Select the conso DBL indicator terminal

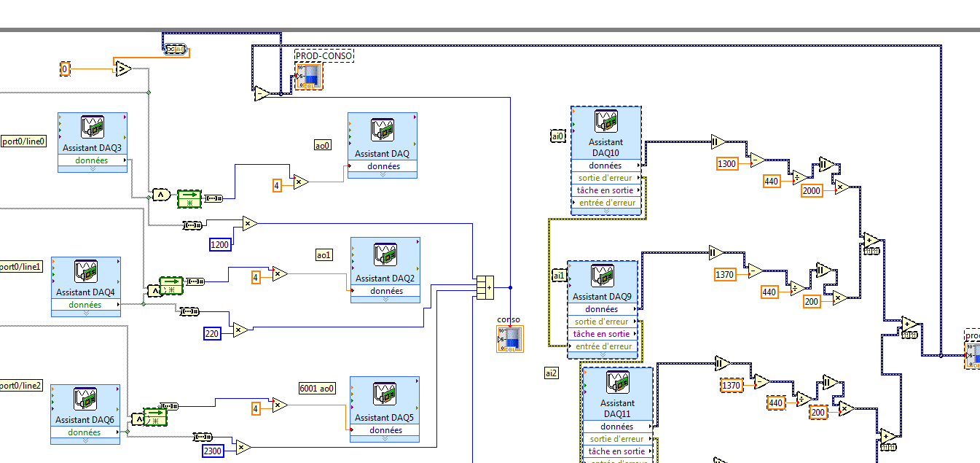point(510,338)
